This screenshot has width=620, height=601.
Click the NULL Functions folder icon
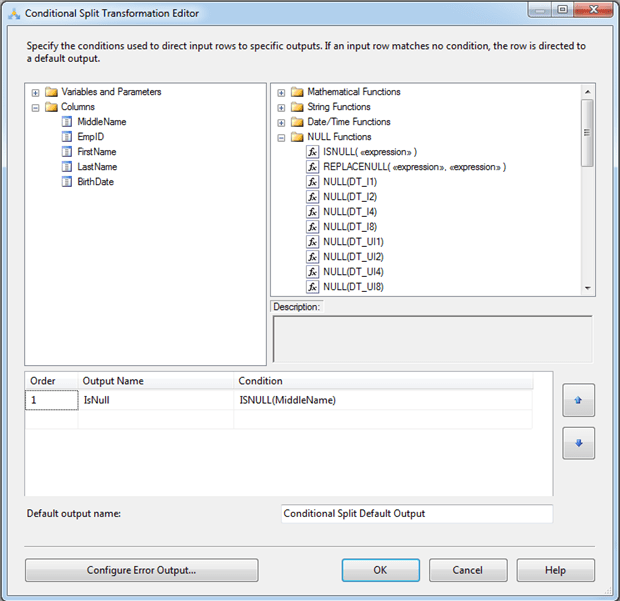pyautogui.click(x=297, y=137)
